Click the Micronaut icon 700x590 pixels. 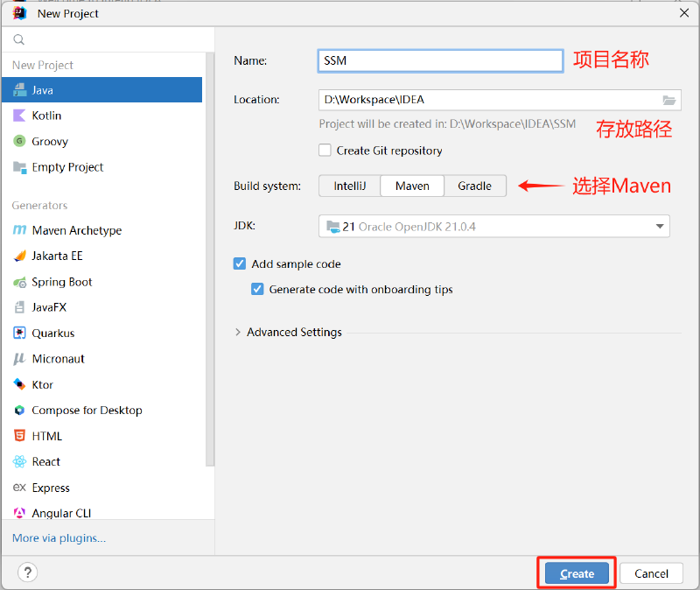pyautogui.click(x=19, y=359)
